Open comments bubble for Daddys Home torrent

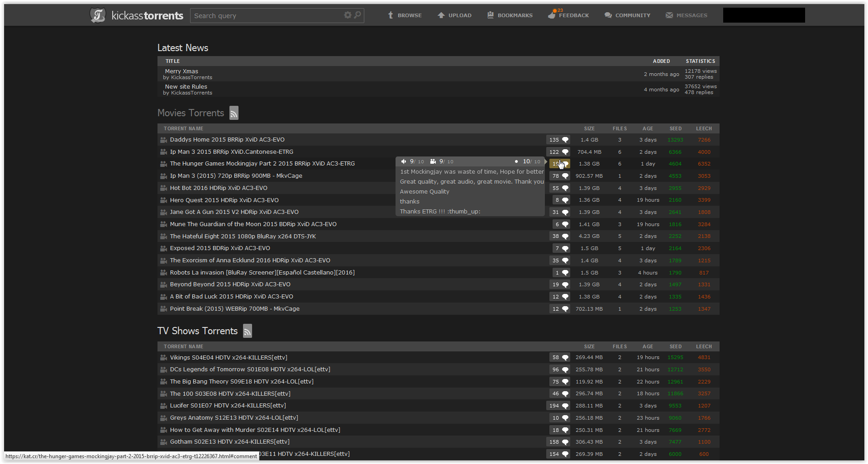(565, 140)
